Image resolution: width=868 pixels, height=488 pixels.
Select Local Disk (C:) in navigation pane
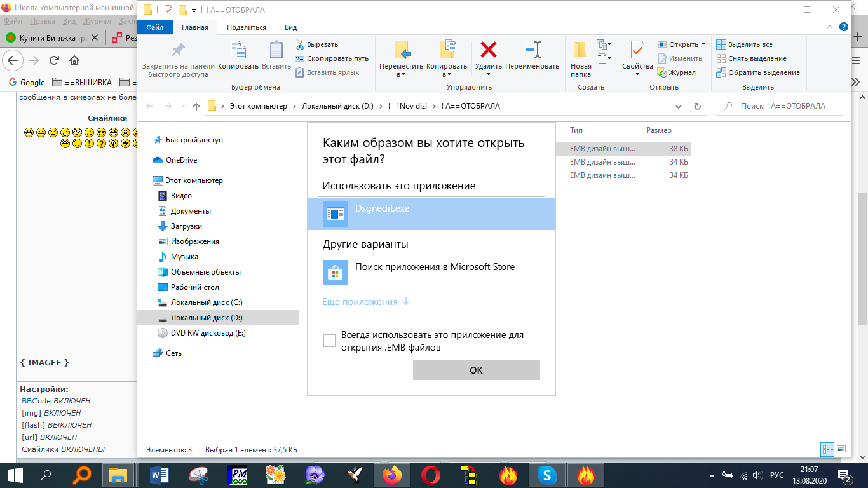206,302
